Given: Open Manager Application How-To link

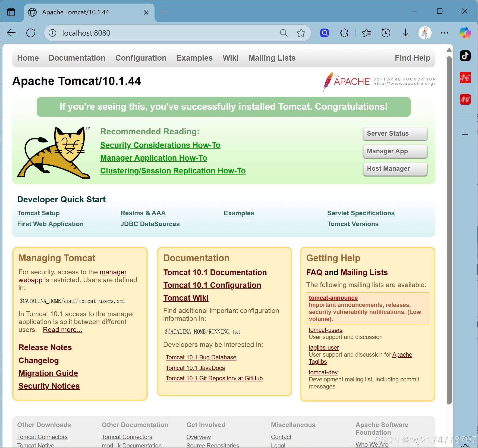Looking at the screenshot, I should click(x=154, y=158).
